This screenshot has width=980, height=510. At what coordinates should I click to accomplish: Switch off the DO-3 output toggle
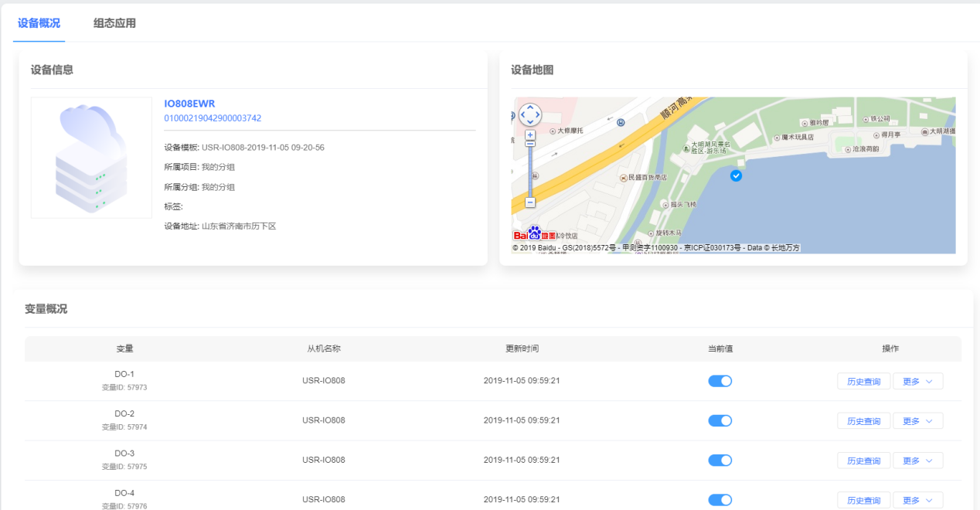tap(720, 460)
